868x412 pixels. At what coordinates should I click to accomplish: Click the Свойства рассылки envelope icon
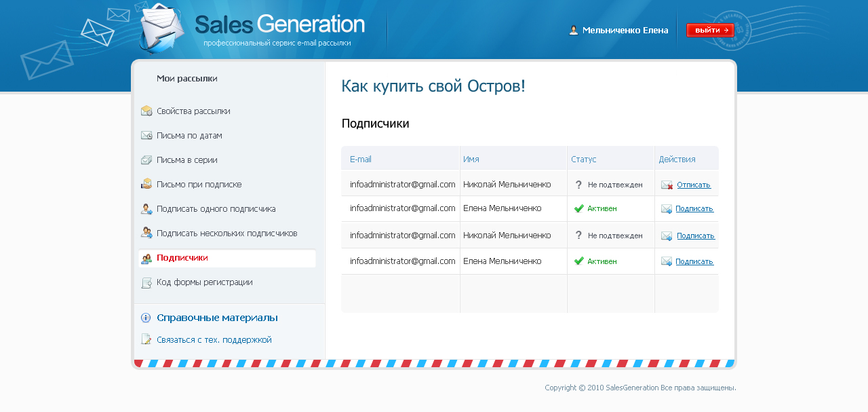(146, 111)
